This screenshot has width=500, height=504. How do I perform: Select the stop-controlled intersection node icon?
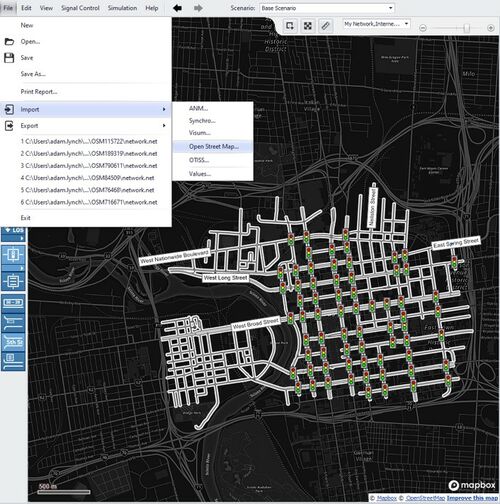click(13, 281)
